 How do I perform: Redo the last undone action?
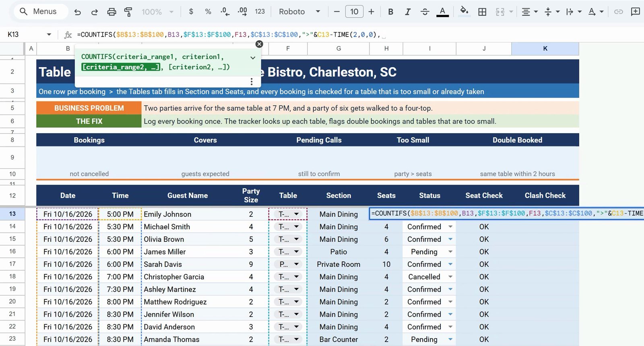pyautogui.click(x=95, y=12)
